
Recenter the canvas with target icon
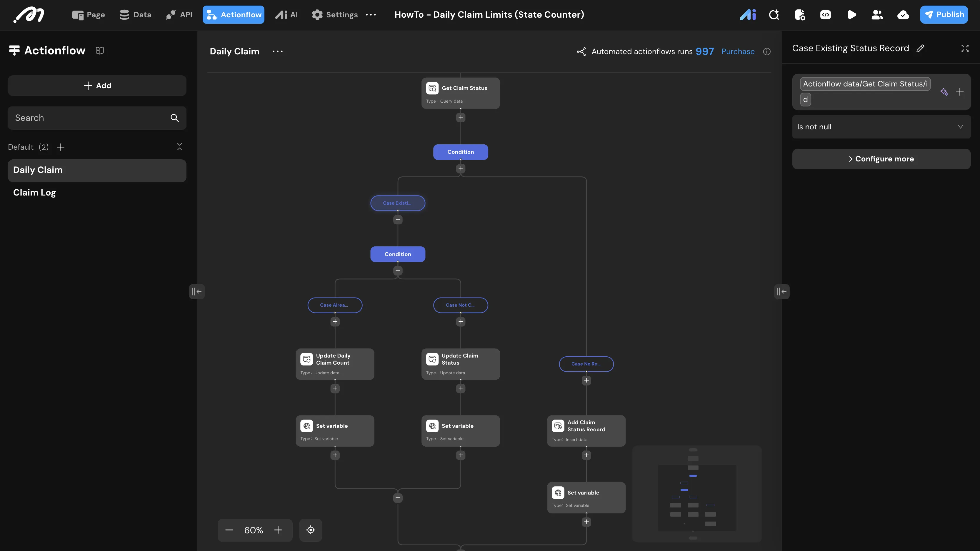click(x=310, y=530)
